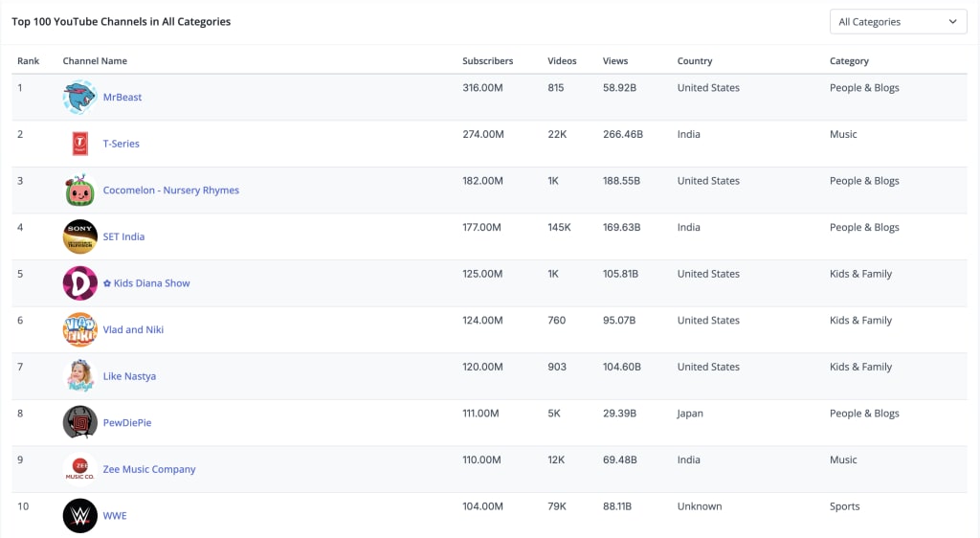Click the Cocomelon watermelon avatar

[80, 190]
